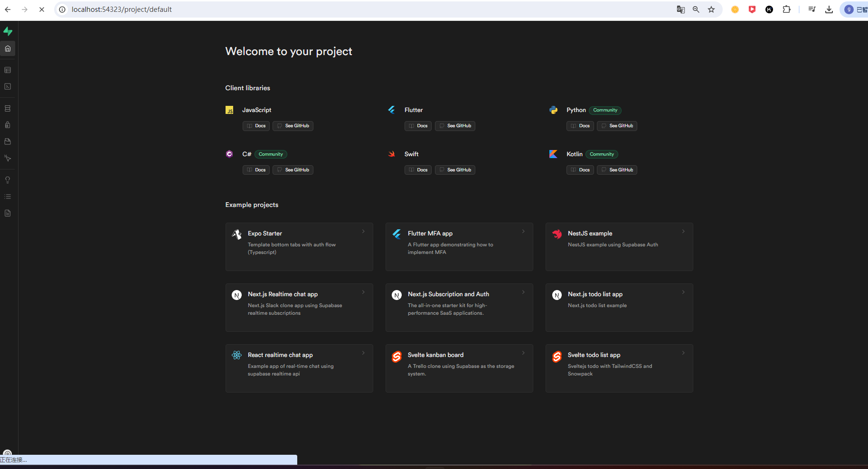The height and width of the screenshot is (469, 868).
Task: Click the C# logo icon
Action: (x=229, y=154)
